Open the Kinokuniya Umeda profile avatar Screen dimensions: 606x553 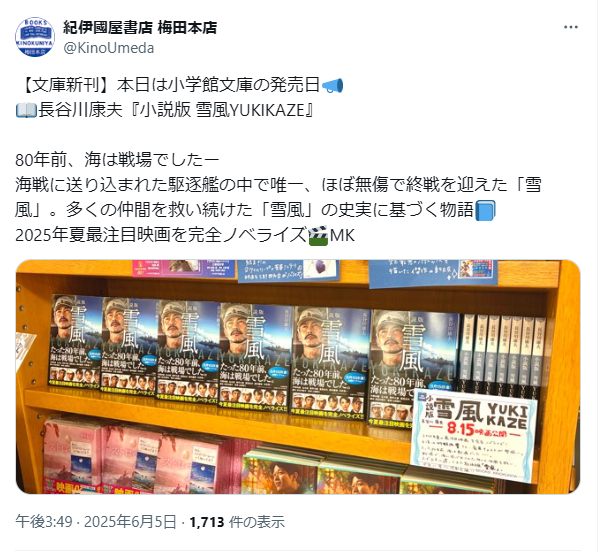coord(35,37)
